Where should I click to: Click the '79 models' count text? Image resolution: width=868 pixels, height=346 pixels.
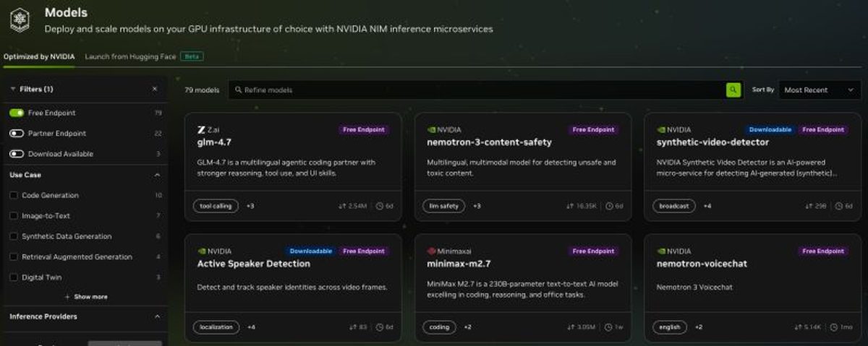pyautogui.click(x=201, y=90)
